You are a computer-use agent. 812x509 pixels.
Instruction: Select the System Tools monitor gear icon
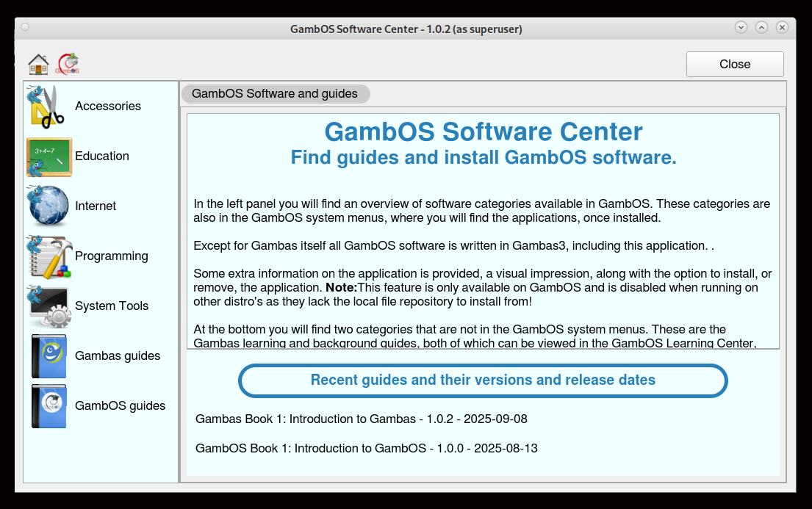[x=48, y=306]
